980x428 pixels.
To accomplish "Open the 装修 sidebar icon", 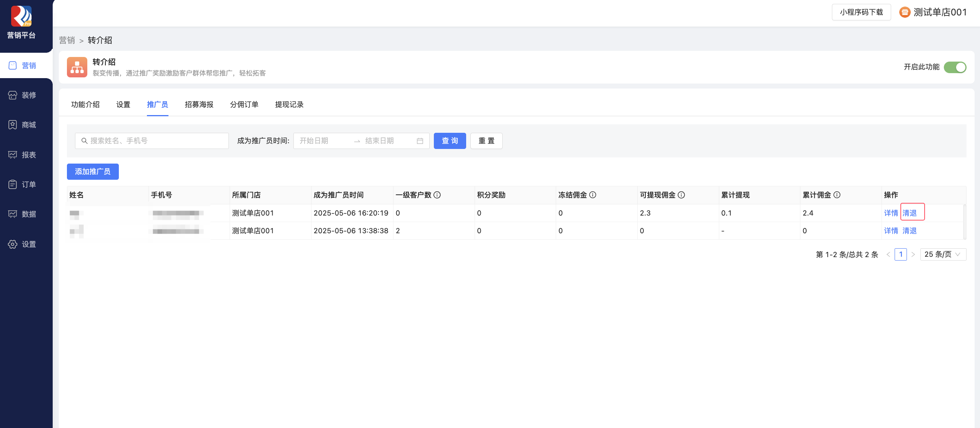I will 13,95.
